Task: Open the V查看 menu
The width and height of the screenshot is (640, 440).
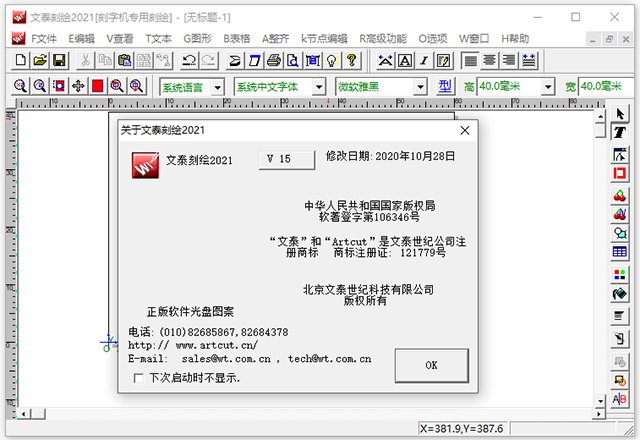Action: 120,39
